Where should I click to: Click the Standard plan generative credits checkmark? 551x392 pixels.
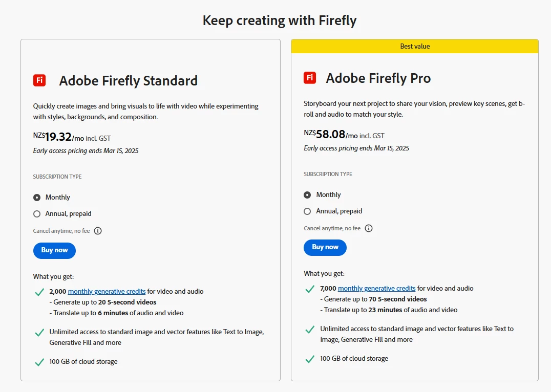39,292
